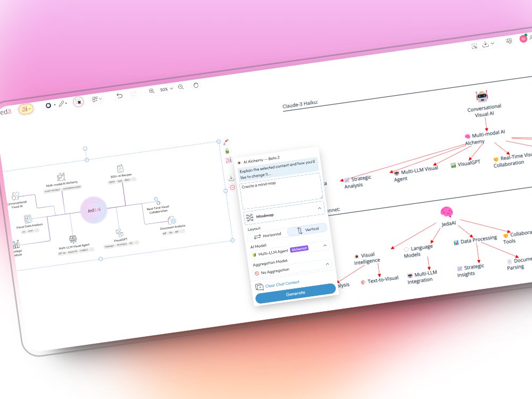Click the AI Alchemy — Beta 2 header
The height and width of the screenshot is (399, 532).
tap(261, 160)
